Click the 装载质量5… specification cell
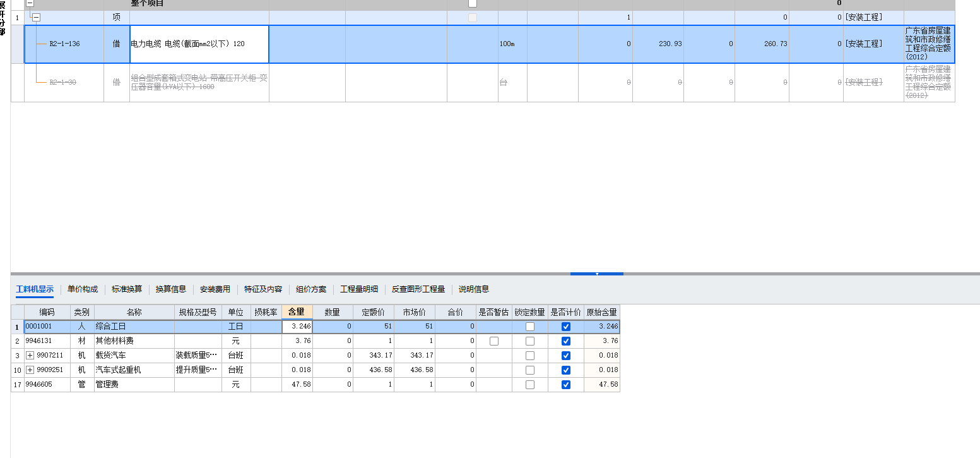 198,356
